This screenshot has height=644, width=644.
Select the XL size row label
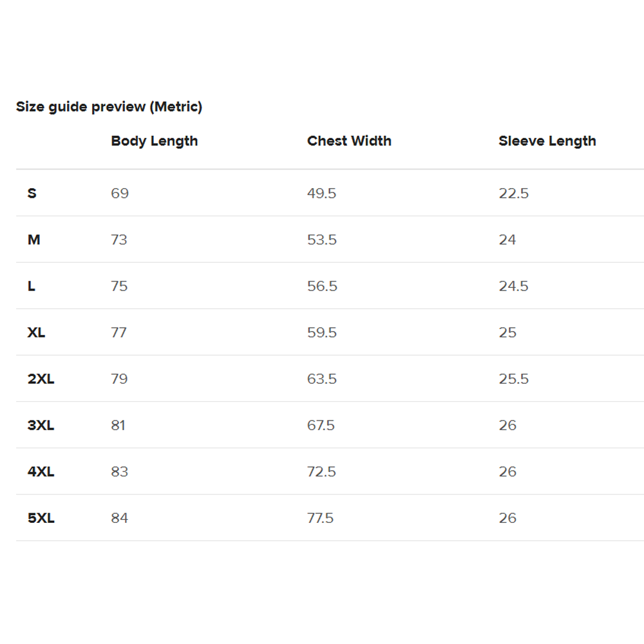tap(36, 332)
